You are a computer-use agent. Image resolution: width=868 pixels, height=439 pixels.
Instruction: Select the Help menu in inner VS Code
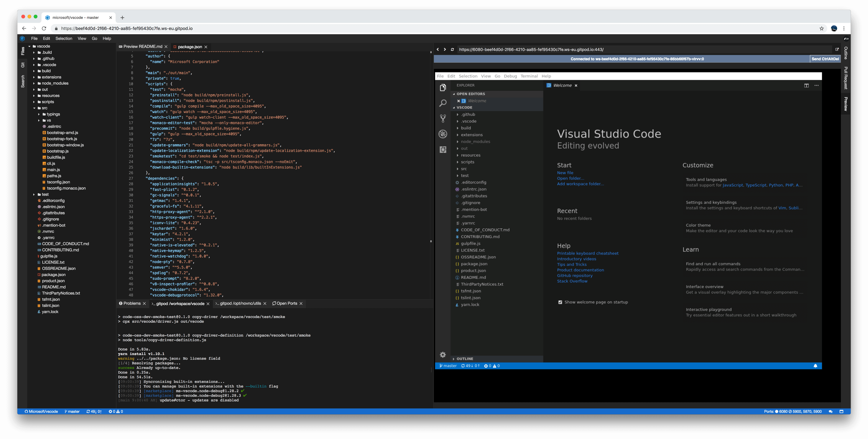[546, 76]
